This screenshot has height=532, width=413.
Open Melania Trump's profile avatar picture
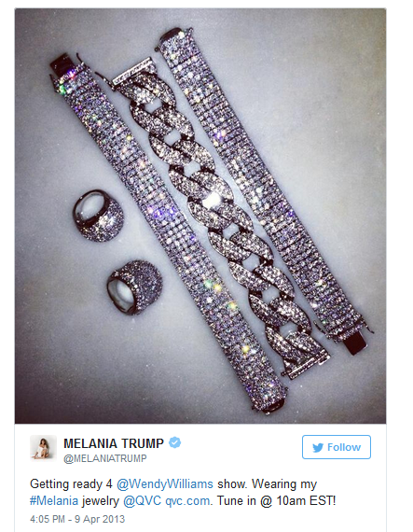point(44,448)
